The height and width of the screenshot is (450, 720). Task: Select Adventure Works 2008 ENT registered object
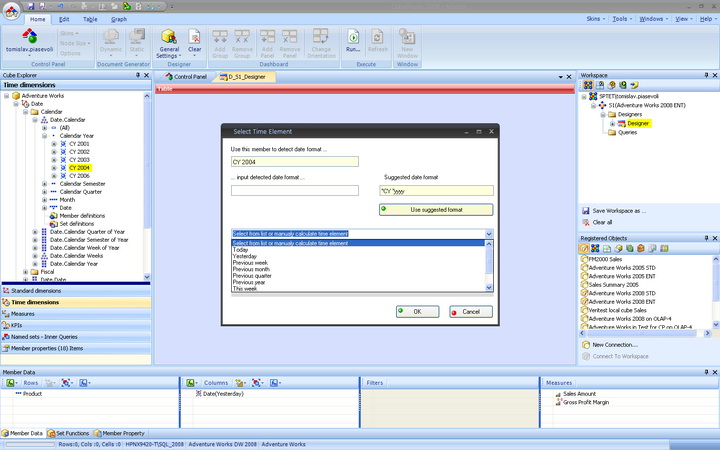[622, 302]
